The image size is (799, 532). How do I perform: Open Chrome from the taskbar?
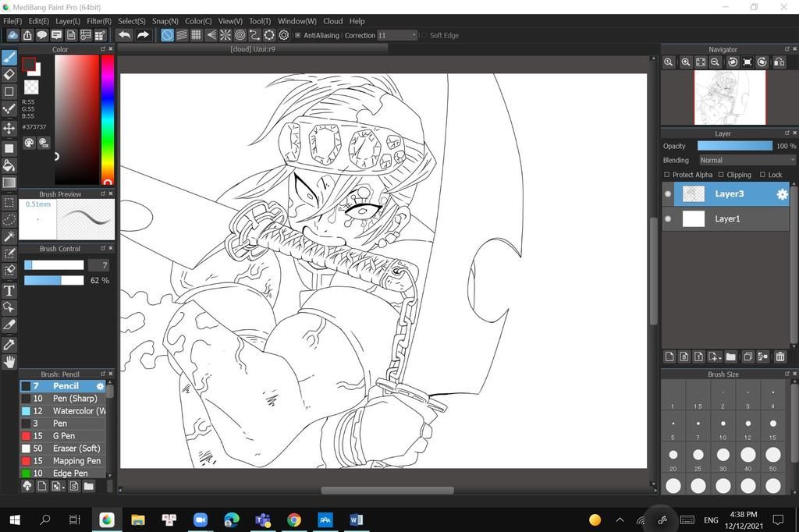[x=293, y=520]
